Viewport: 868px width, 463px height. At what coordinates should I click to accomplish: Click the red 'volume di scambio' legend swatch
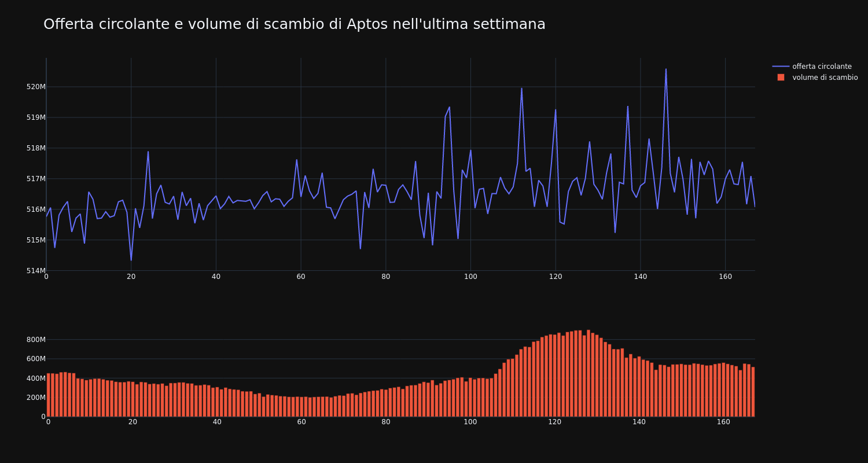pyautogui.click(x=781, y=78)
